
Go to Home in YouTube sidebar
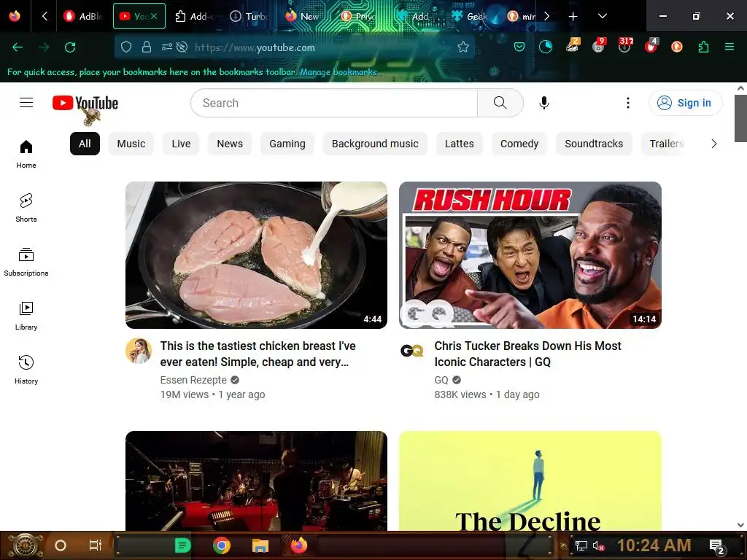(26, 154)
